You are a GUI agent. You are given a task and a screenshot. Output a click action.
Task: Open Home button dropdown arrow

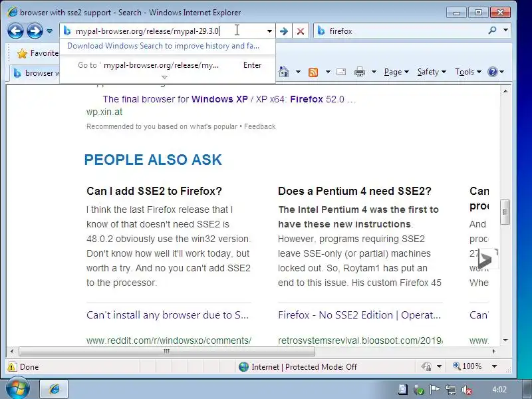298,72
